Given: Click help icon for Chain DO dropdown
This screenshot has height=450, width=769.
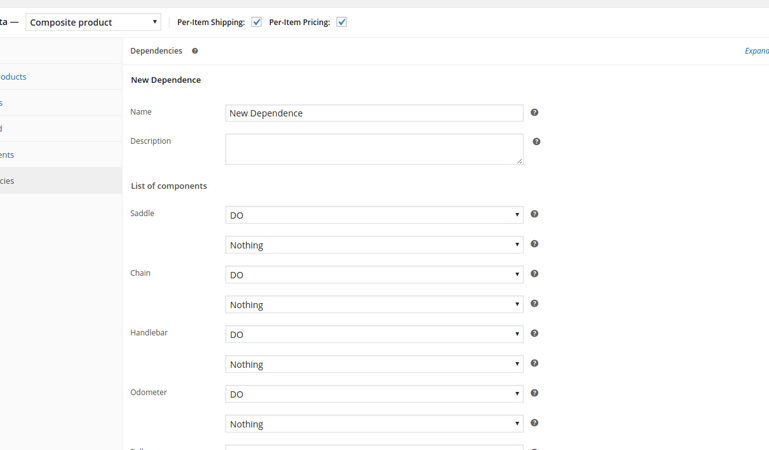Looking at the screenshot, I should point(535,274).
